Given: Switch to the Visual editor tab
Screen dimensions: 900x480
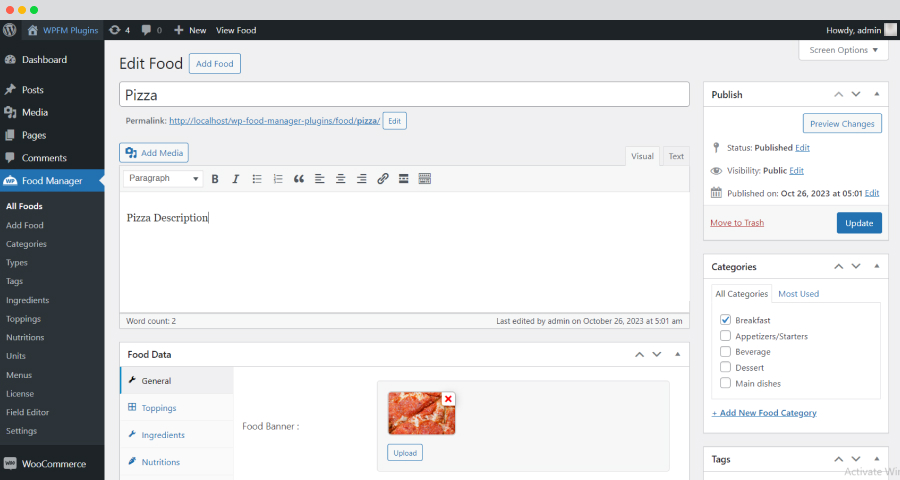Looking at the screenshot, I should 642,156.
